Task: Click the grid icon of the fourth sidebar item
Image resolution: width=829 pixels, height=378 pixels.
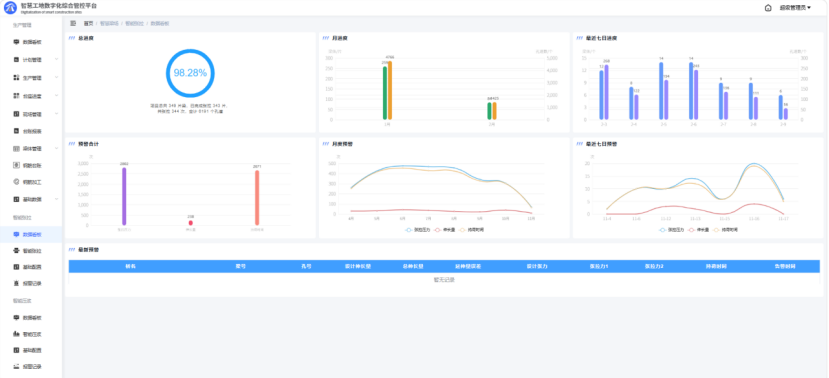Action: (16, 96)
